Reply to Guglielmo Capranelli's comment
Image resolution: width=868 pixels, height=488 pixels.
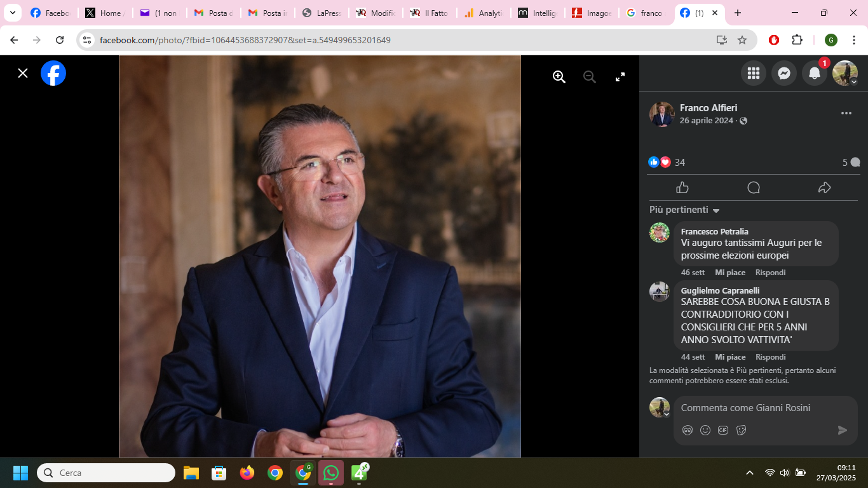tap(770, 357)
